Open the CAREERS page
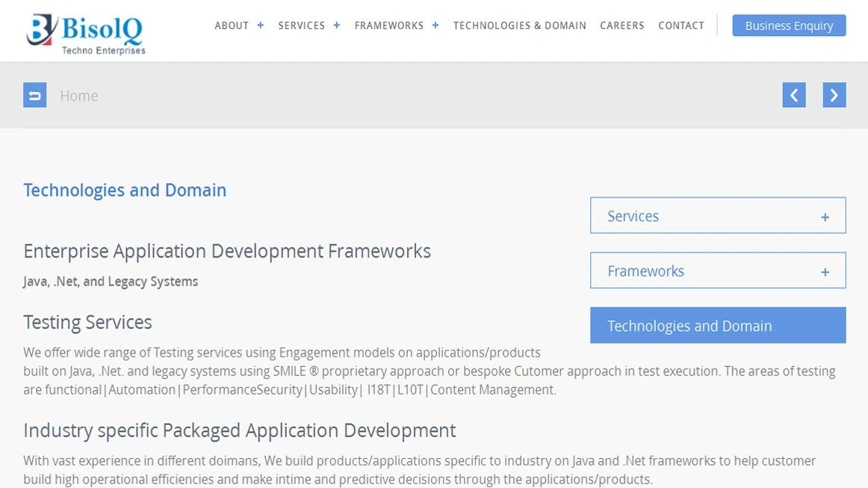 click(x=621, y=25)
